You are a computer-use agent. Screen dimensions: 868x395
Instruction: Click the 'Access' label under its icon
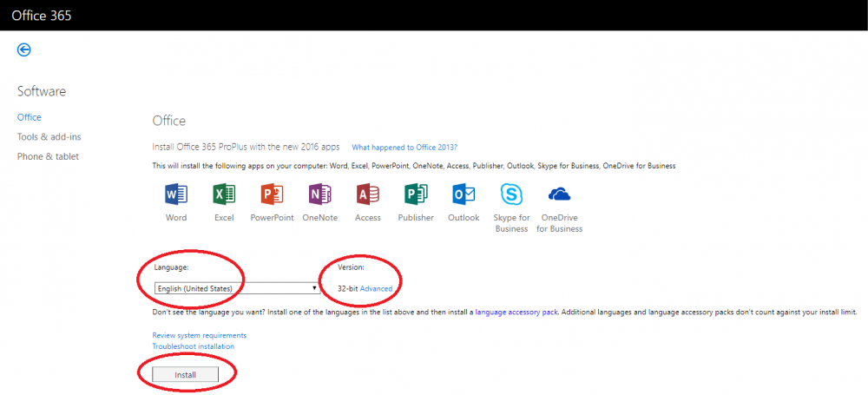pos(368,218)
